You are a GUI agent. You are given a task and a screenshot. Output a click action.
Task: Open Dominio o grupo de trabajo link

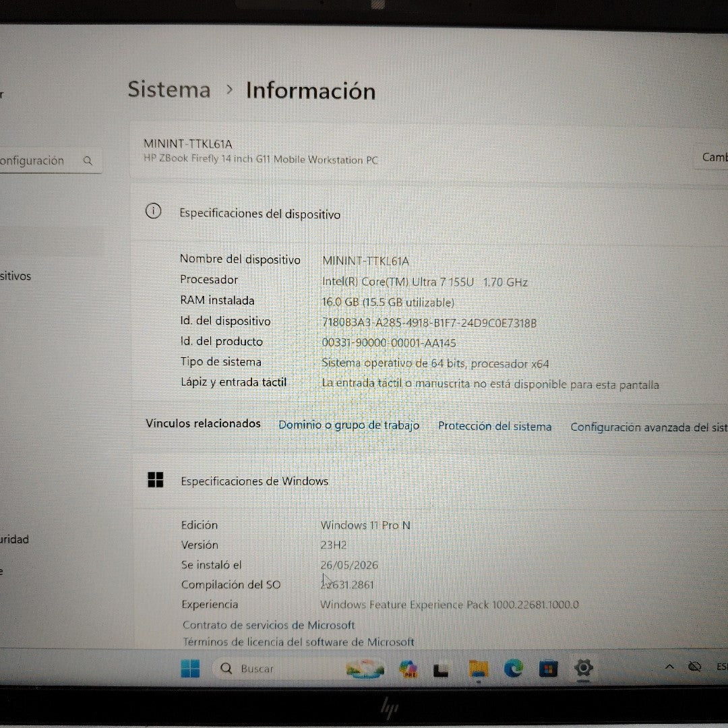click(348, 425)
